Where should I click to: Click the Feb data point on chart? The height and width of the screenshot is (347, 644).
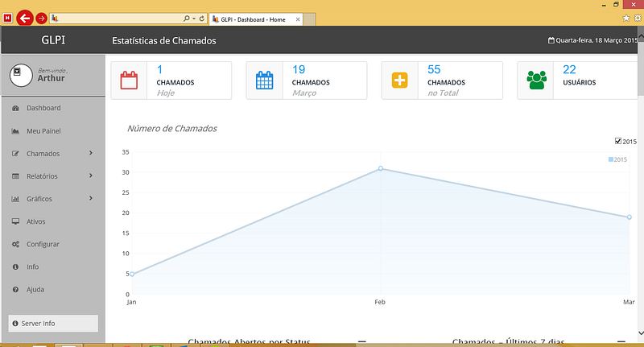click(381, 168)
